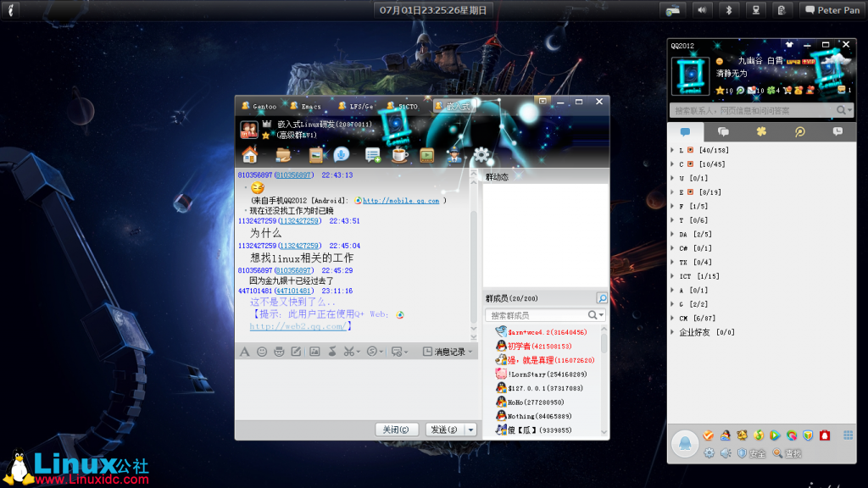Open Peter Pan user menu
Image resolution: width=868 pixels, height=488 pixels.
832,10
